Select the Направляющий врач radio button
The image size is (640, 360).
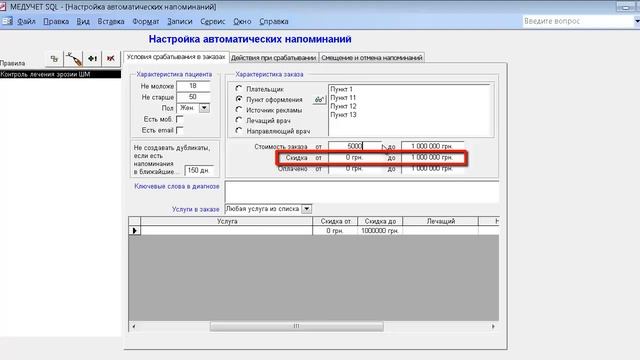coord(239,131)
